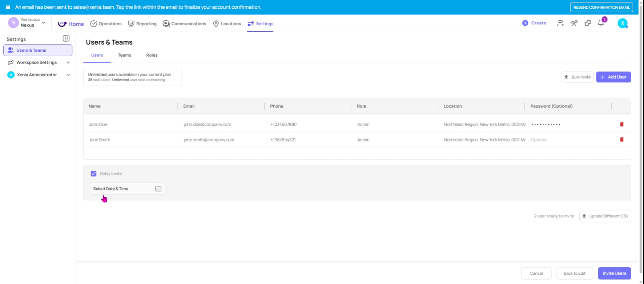Delete John Doe row with trash icon
Image resolution: width=644 pixels, height=284 pixels.
coord(622,124)
